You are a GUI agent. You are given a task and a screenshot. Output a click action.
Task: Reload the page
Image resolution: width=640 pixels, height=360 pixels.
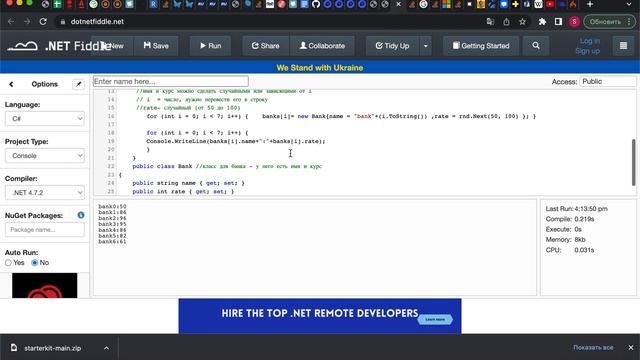point(43,22)
